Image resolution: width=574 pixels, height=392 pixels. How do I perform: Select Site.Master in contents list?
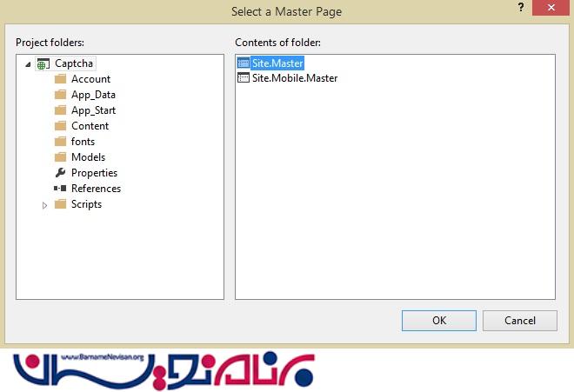point(277,63)
